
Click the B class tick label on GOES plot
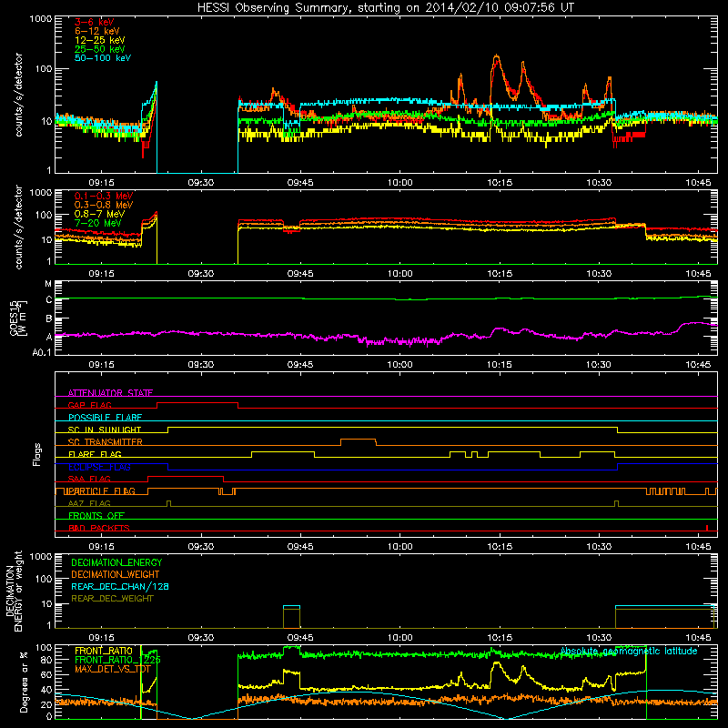point(49,319)
